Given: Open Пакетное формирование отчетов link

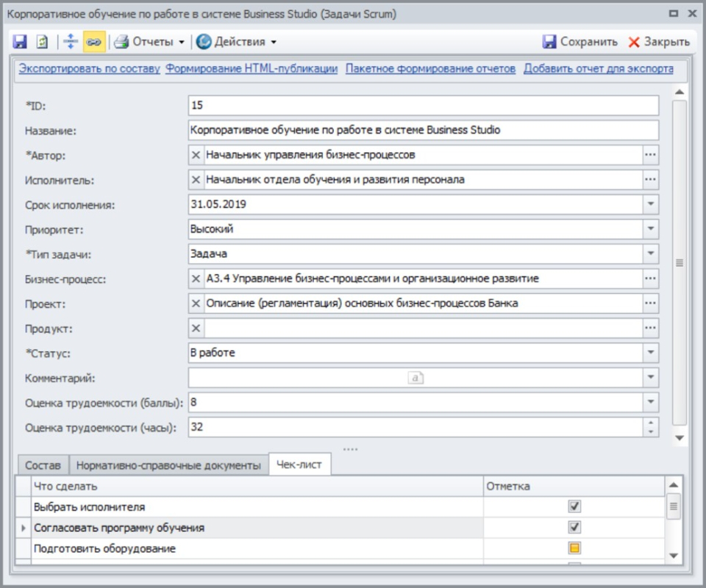Looking at the screenshot, I should pos(430,69).
